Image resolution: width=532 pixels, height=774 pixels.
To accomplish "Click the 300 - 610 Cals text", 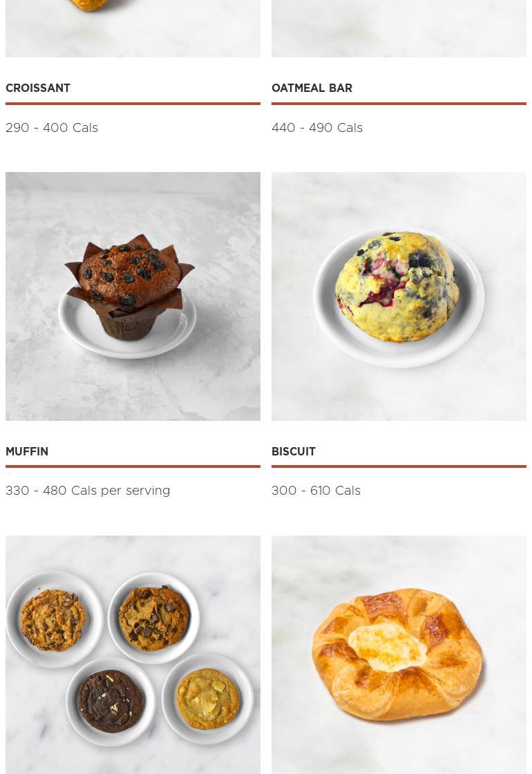I will click(x=316, y=491).
